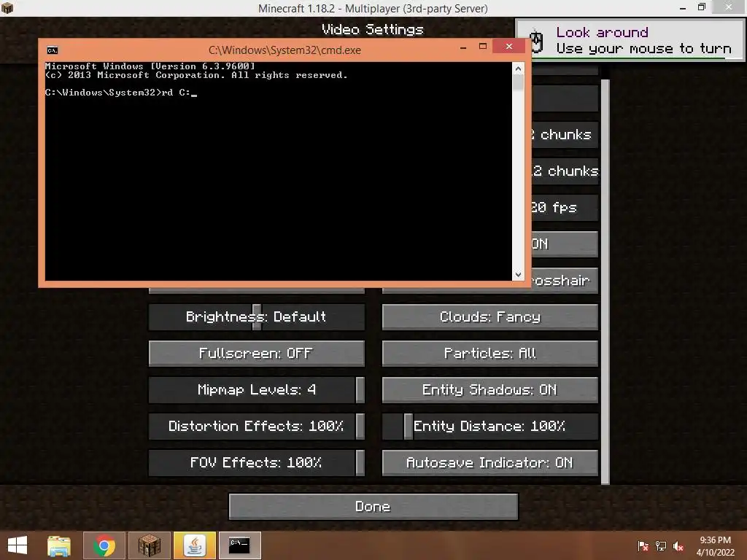
Task: Toggle the Autosave Indicator: ON button
Action: pos(489,462)
